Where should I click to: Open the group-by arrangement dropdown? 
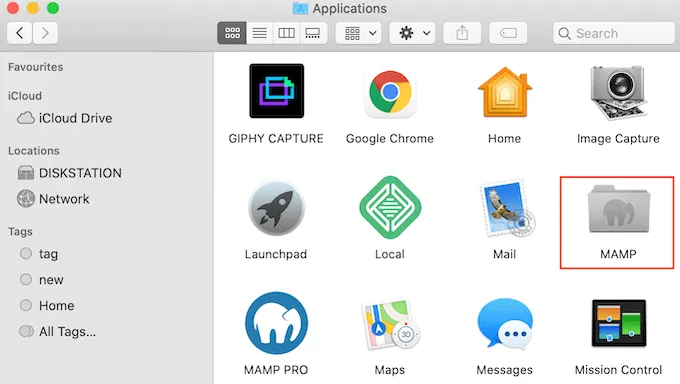tap(359, 33)
